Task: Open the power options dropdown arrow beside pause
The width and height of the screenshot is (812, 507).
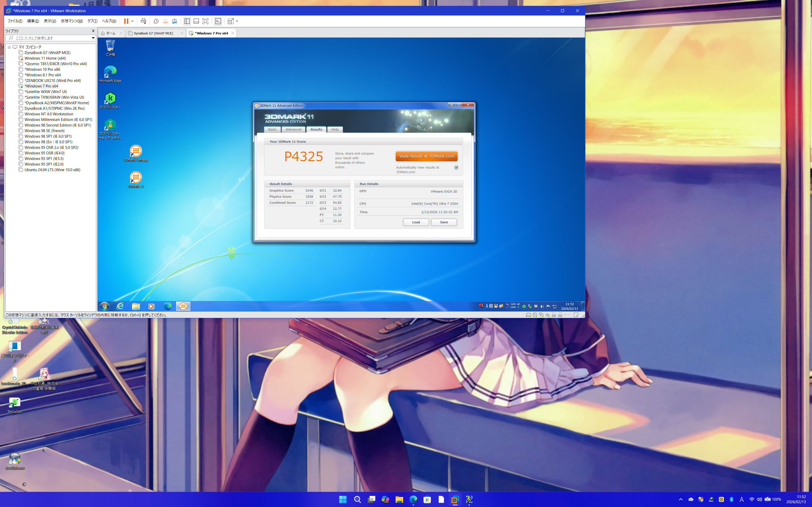Action: (x=132, y=21)
